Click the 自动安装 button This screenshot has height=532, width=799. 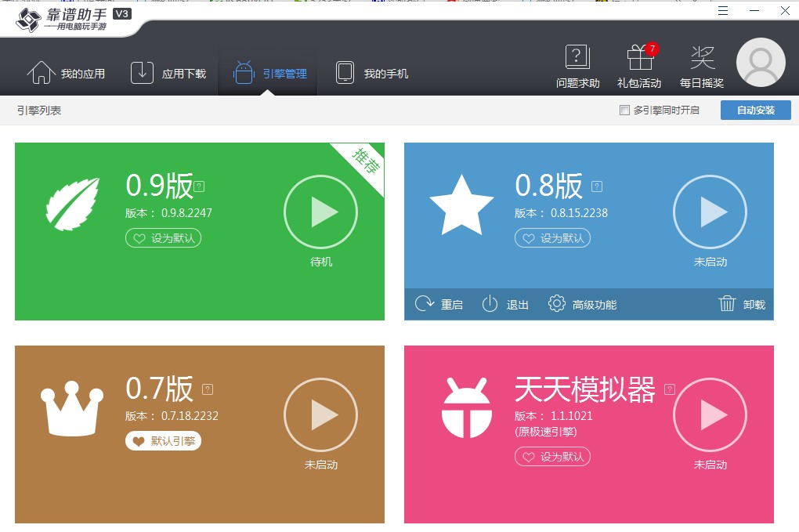(756, 110)
